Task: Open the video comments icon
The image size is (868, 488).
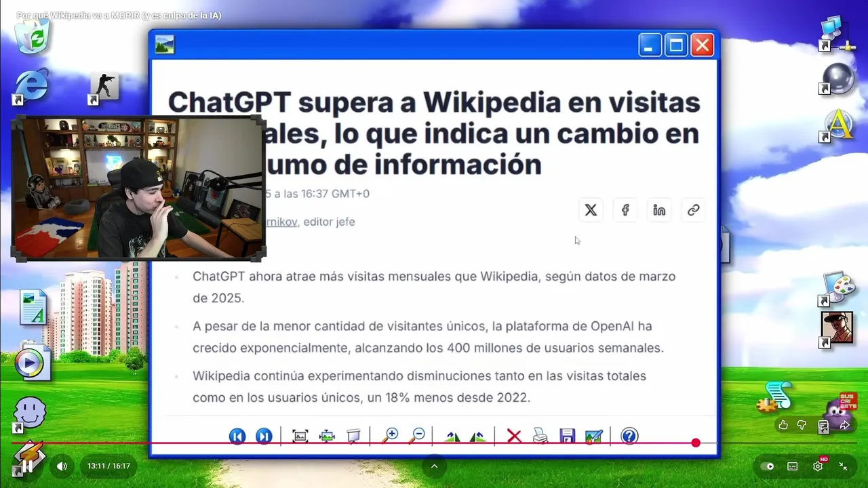Action: (x=823, y=426)
